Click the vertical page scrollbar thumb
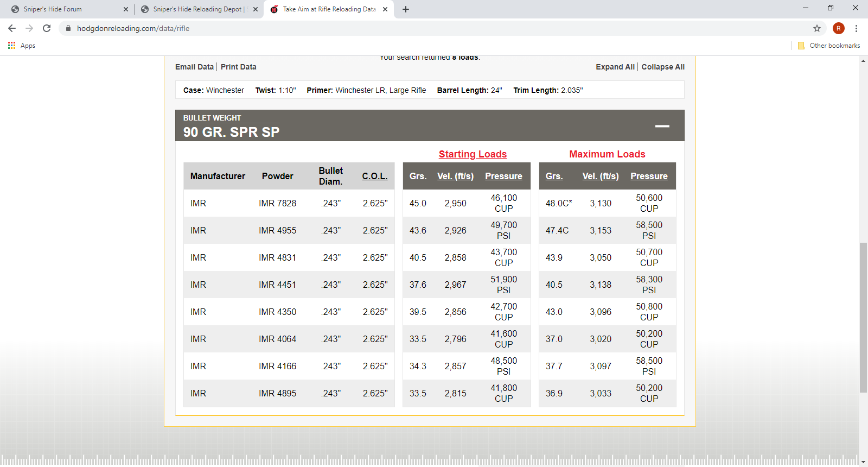This screenshot has height=467, width=868. [863, 318]
